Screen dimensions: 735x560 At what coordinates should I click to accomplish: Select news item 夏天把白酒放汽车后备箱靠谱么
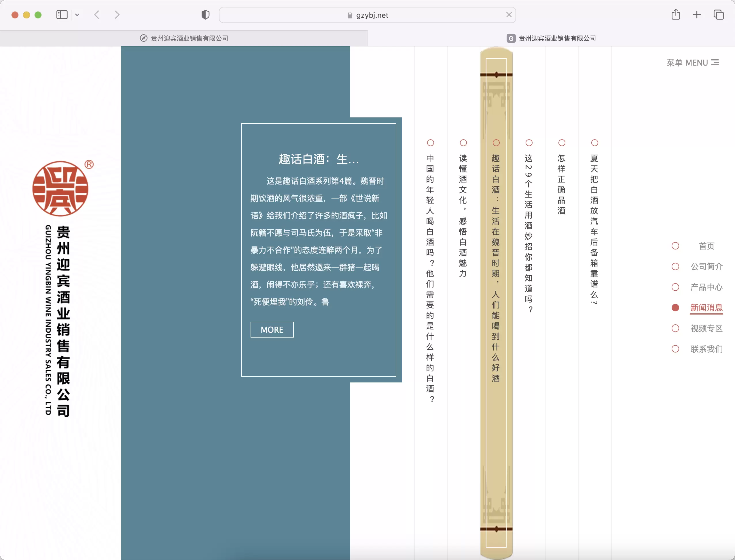pos(594,229)
